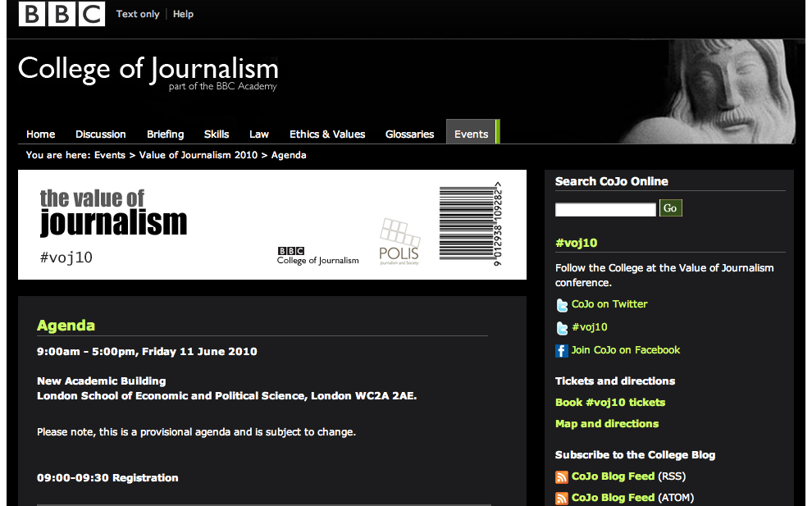The height and width of the screenshot is (506, 812).
Task: Click the POLIS logo in the banner
Action: pos(399,242)
